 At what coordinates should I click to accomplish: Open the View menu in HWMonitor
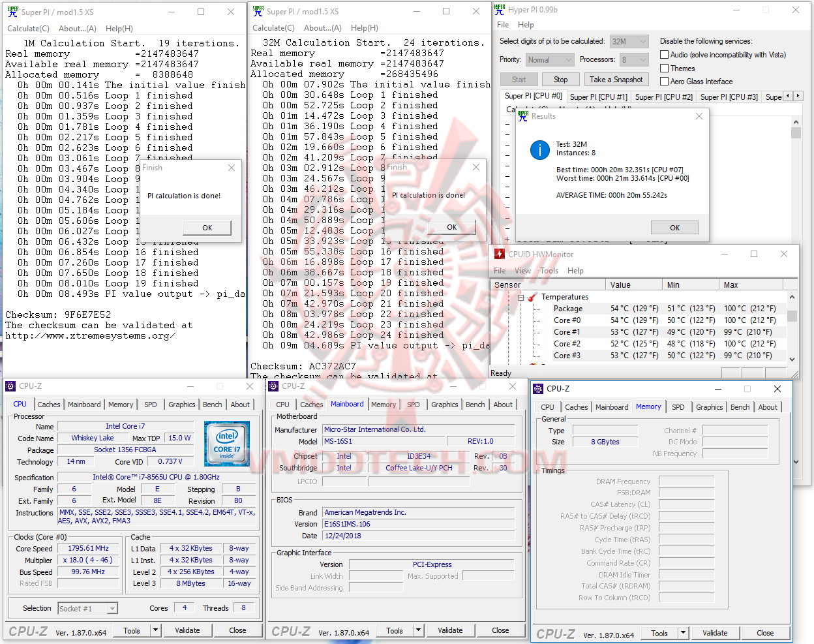coord(522,271)
